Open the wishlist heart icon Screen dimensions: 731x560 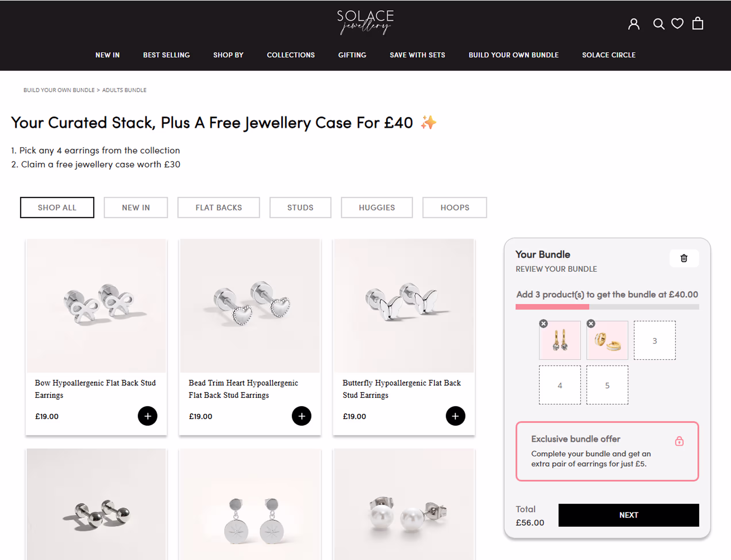(677, 23)
